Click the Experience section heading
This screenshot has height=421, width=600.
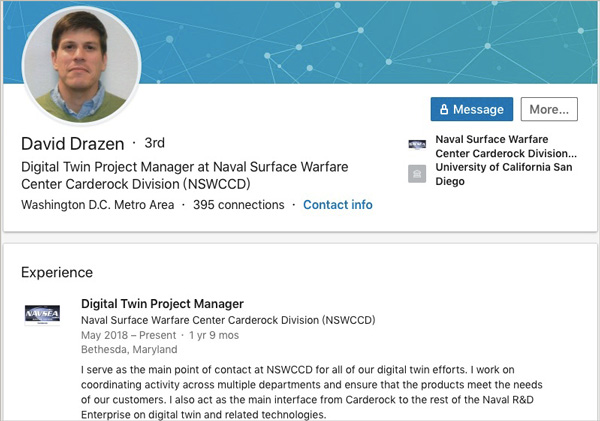click(57, 272)
